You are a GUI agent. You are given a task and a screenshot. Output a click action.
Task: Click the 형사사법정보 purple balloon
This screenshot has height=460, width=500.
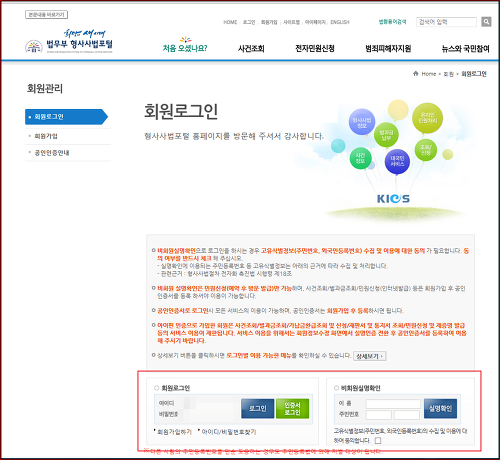pyautogui.click(x=362, y=122)
